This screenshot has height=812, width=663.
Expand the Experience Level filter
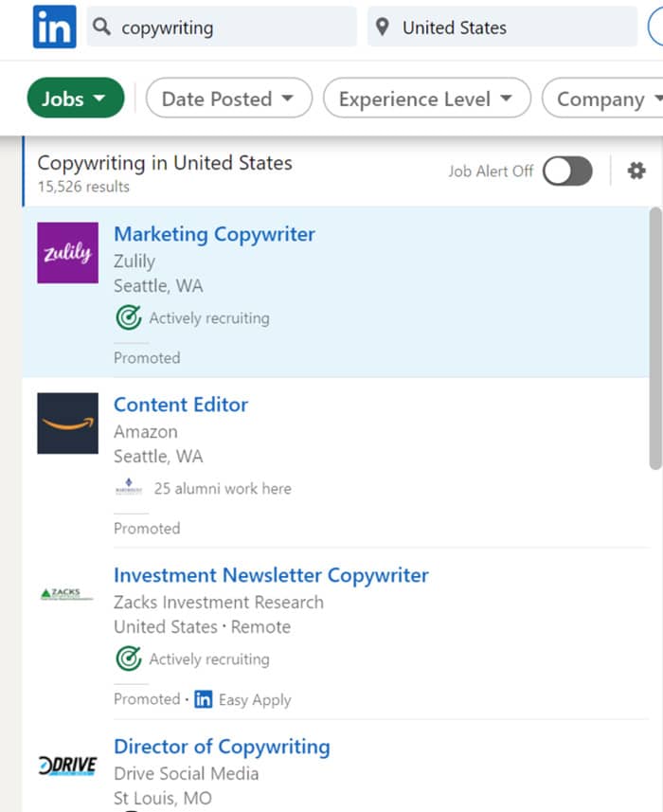(427, 98)
